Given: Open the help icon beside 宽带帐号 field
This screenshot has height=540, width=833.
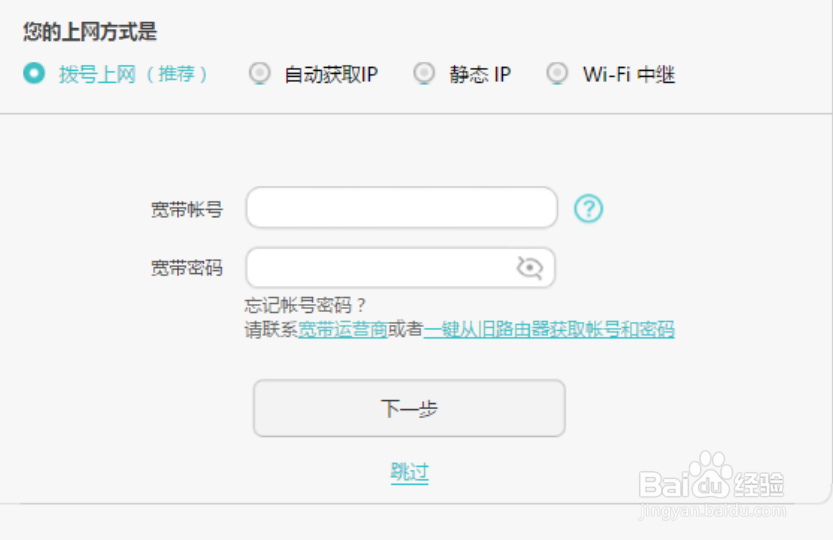Looking at the screenshot, I should pyautogui.click(x=588, y=208).
